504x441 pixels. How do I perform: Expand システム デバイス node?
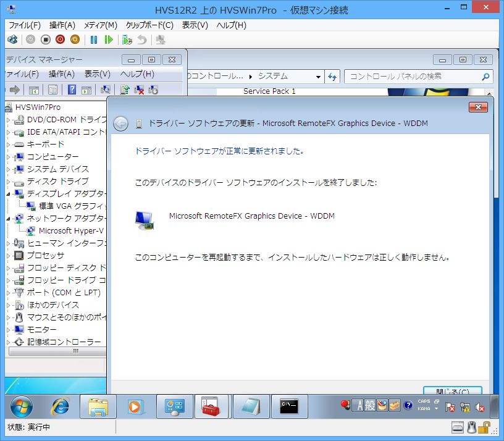click(x=9, y=169)
